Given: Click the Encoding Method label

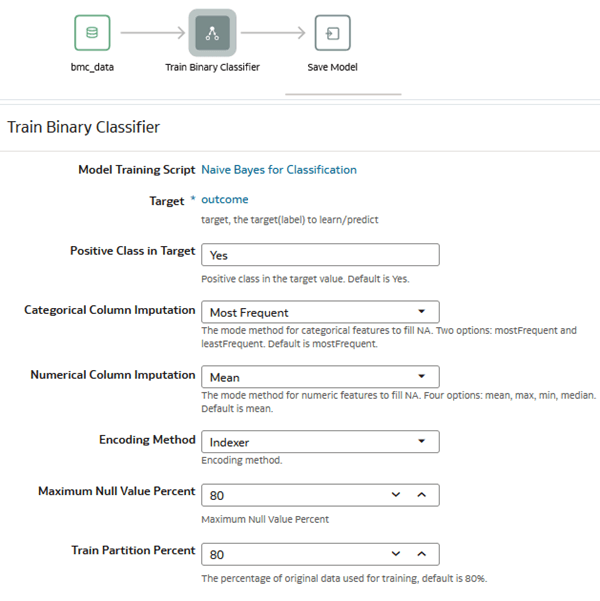Looking at the screenshot, I should click(147, 439).
